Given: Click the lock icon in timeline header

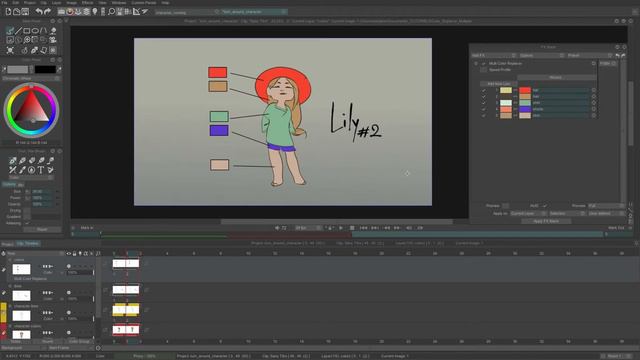Looking at the screenshot, I should pos(74,253).
